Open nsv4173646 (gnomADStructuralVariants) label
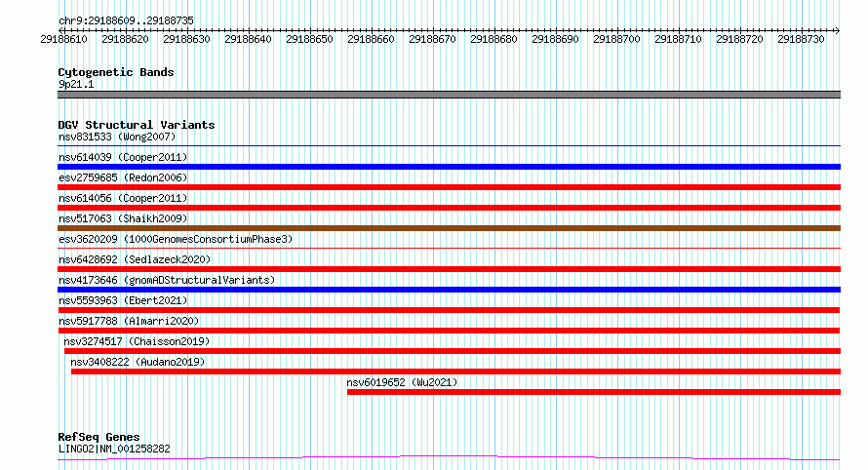This screenshot has height=470, width=868. (167, 280)
